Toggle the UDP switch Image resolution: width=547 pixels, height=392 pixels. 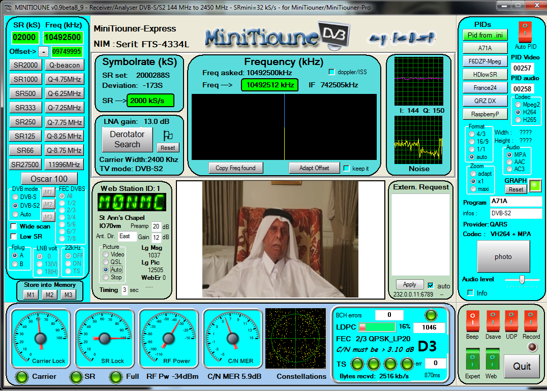coord(511,321)
